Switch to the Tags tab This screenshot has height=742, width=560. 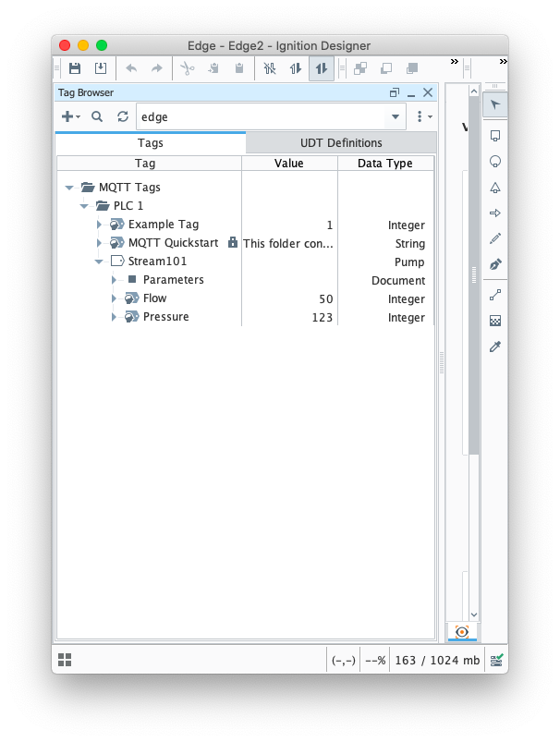pos(151,143)
